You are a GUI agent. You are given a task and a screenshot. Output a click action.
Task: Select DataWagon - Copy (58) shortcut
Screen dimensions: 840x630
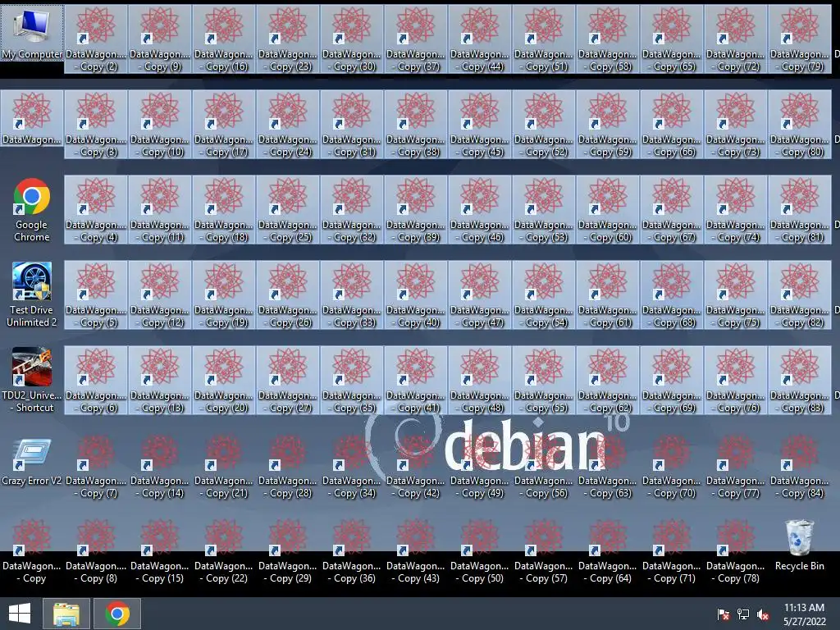(x=608, y=39)
